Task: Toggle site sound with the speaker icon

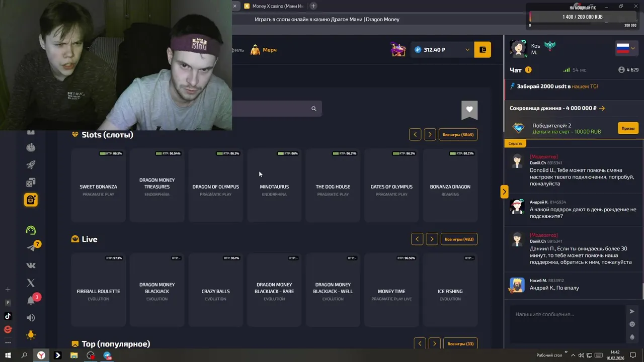Action: (x=31, y=318)
